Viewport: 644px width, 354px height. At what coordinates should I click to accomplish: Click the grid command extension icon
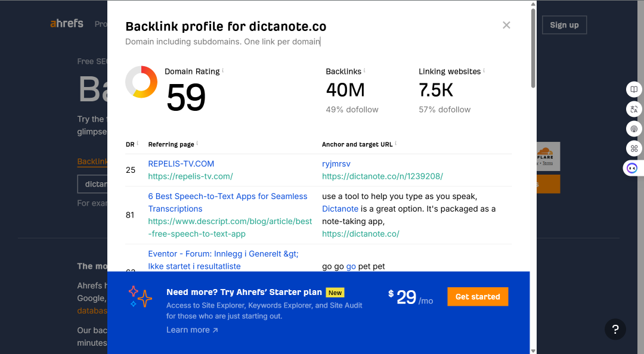coord(634,148)
